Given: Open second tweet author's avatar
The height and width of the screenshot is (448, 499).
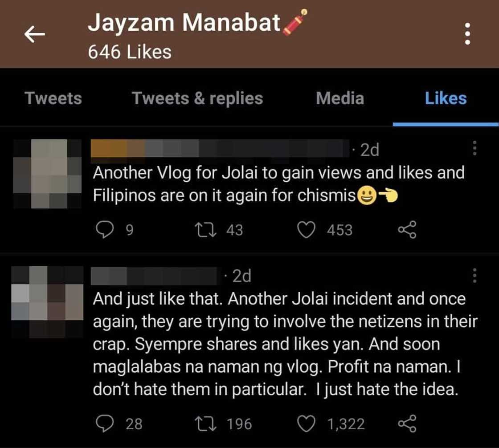Looking at the screenshot, I should click(47, 301).
